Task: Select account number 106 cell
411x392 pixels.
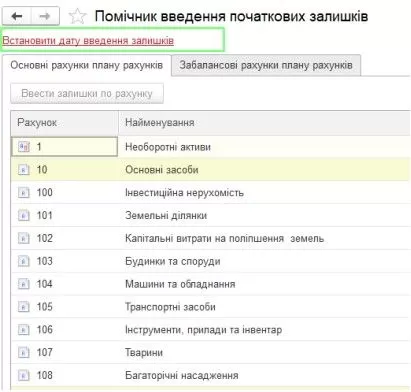Action: point(65,330)
